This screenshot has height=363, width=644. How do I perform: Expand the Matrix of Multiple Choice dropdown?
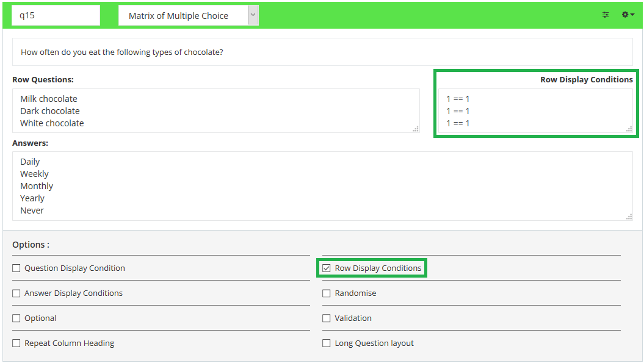pos(253,16)
